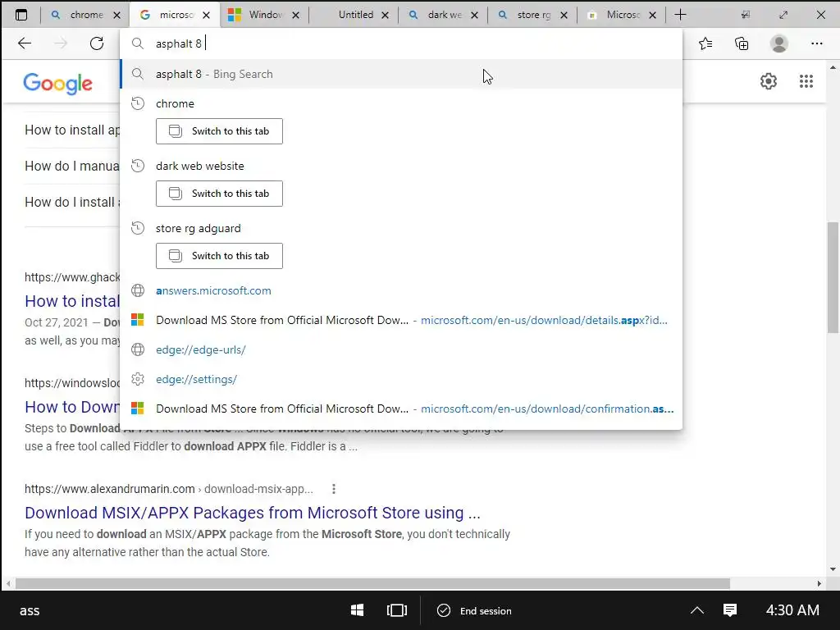Click the End session button on the taskbar

click(474, 610)
